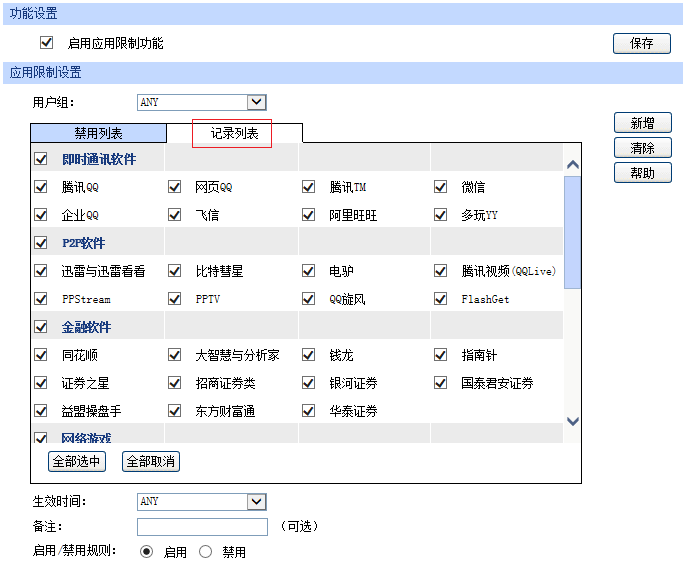Open 帮助 help button
684x564 pixels.
tap(641, 173)
